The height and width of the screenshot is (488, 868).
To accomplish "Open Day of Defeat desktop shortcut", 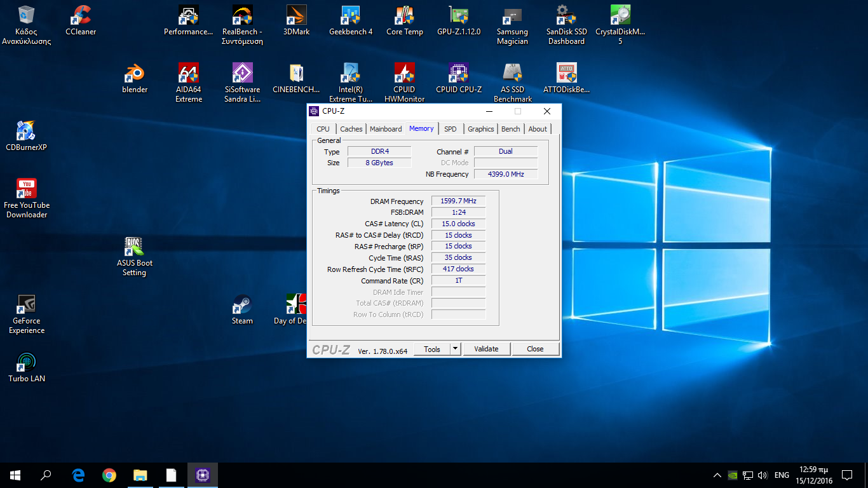I will (291, 310).
